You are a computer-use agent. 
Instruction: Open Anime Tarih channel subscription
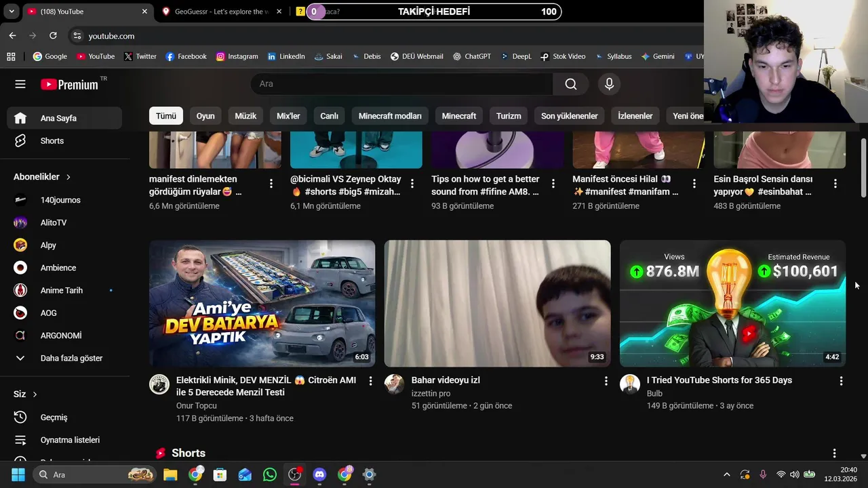tap(65, 290)
